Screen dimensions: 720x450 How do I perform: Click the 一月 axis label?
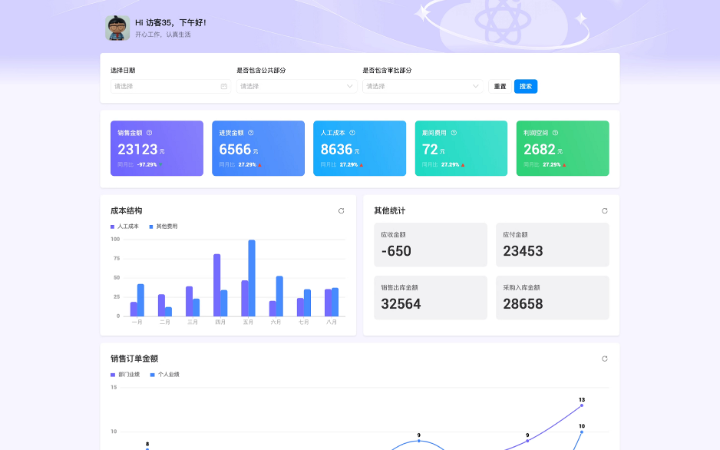click(137, 322)
